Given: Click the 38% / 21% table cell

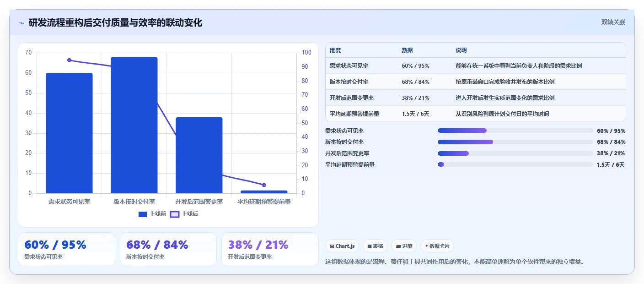Looking at the screenshot, I should [x=415, y=98].
